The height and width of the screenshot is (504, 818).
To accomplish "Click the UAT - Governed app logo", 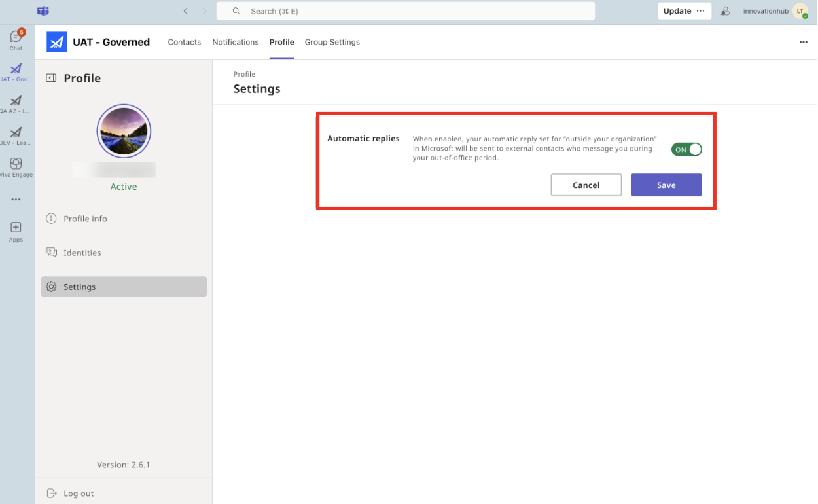I will [x=57, y=42].
